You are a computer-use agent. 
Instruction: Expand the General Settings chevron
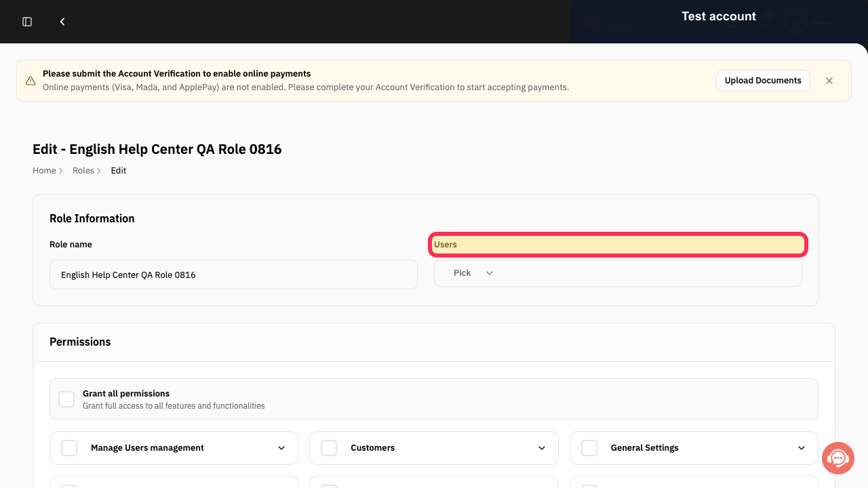[x=802, y=448]
